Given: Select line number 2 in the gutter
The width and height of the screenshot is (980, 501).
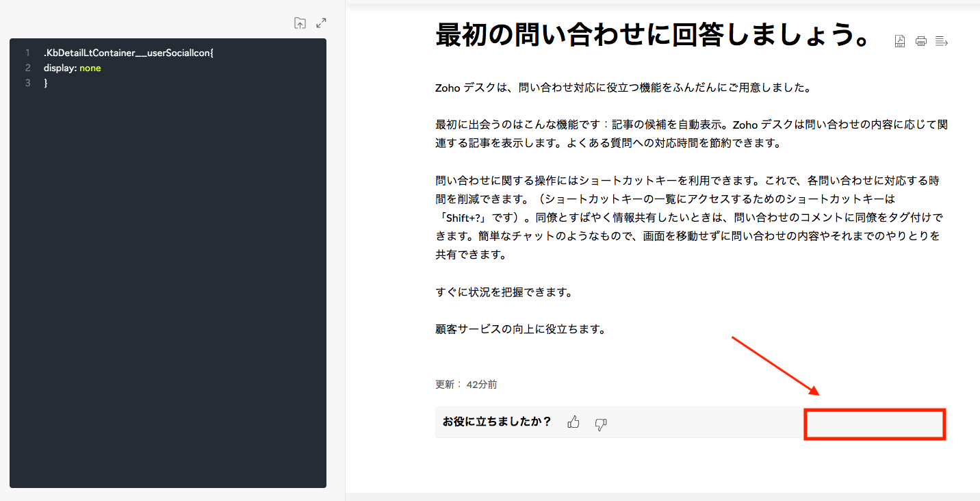Looking at the screenshot, I should coord(27,68).
